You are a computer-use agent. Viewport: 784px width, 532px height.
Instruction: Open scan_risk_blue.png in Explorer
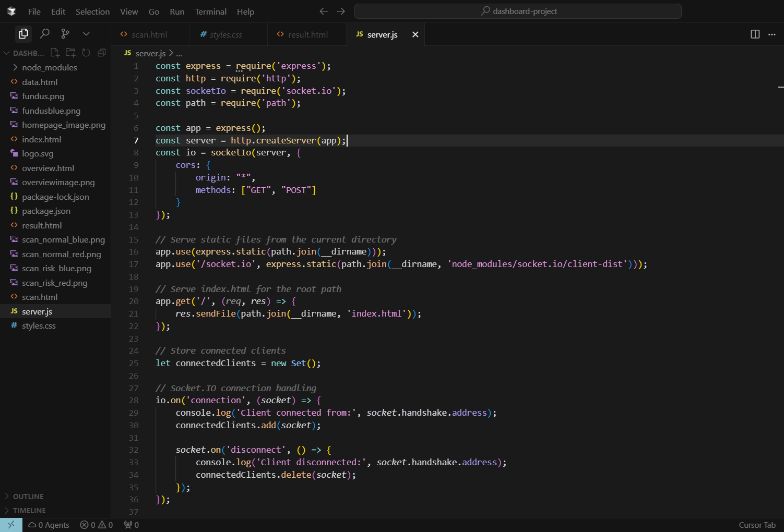[x=56, y=268]
